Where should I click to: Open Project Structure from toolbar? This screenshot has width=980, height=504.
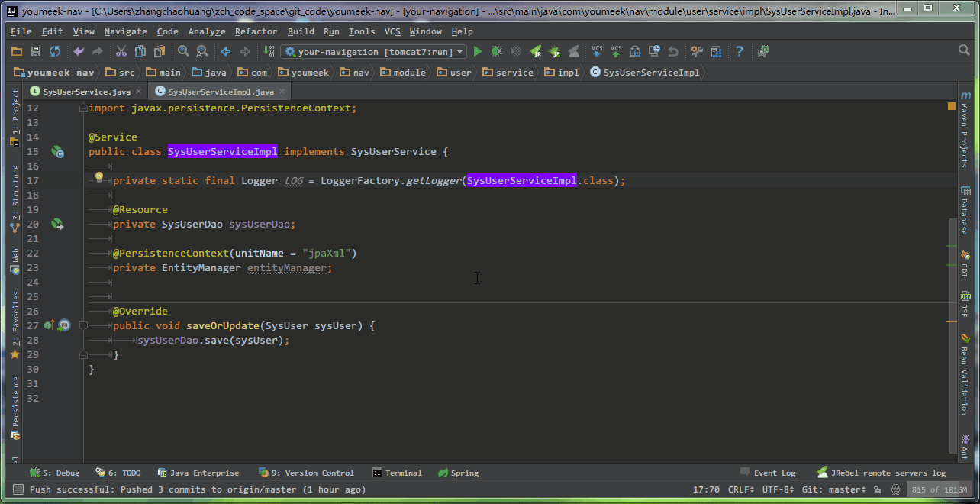(716, 51)
